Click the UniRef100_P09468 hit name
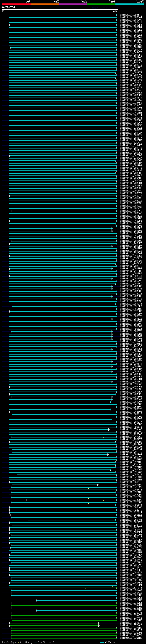 pos(131,387)
